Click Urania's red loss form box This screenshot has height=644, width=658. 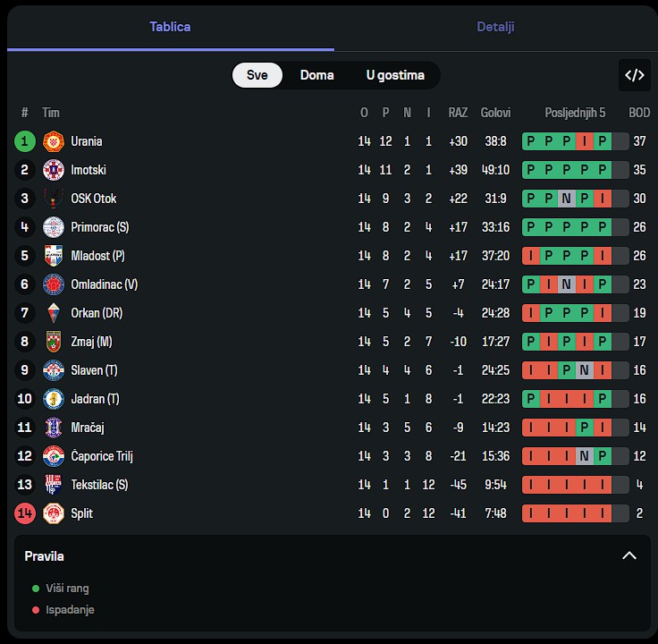point(584,141)
